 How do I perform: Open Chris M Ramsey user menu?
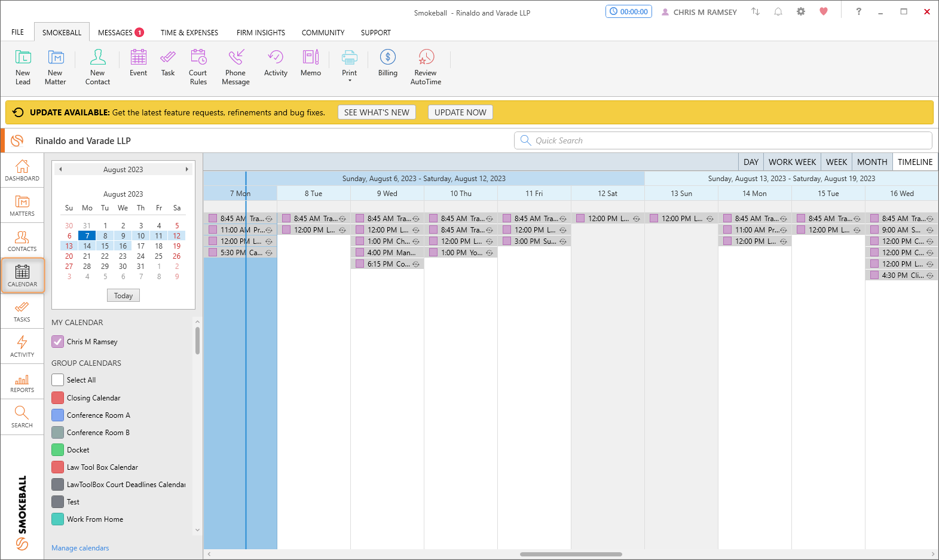[x=699, y=12]
